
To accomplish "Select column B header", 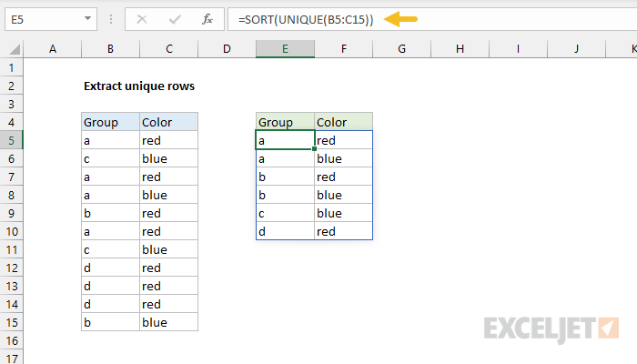I will (110, 49).
